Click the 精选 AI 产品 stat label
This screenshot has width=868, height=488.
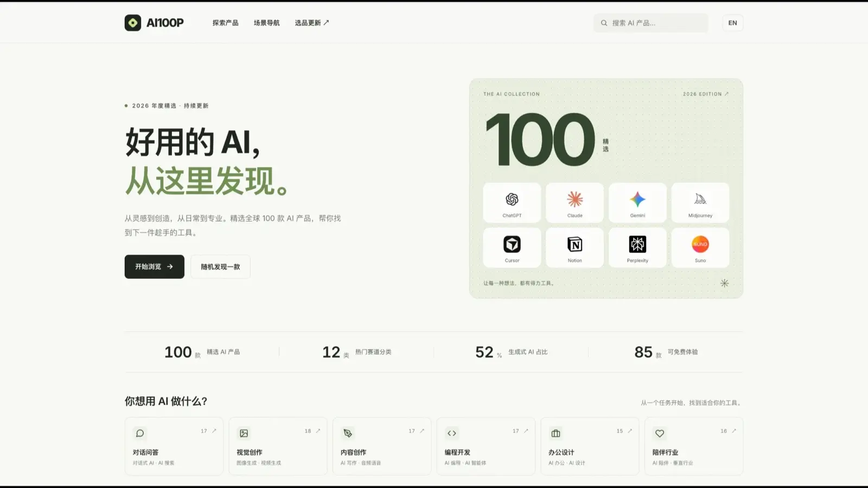pyautogui.click(x=223, y=352)
